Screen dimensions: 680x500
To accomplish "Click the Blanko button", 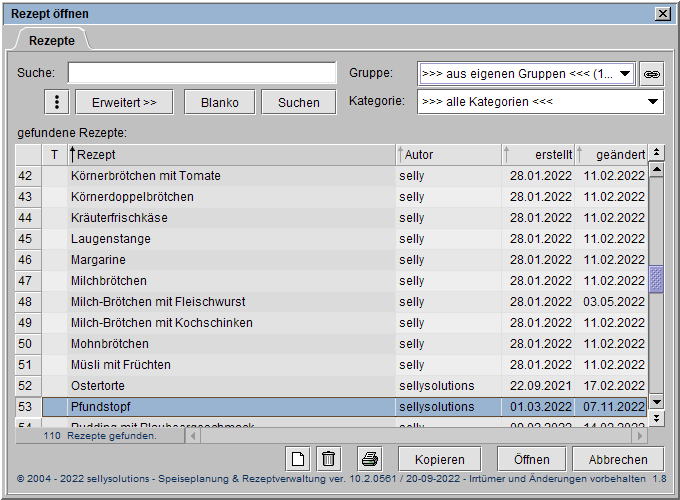I will [219, 102].
